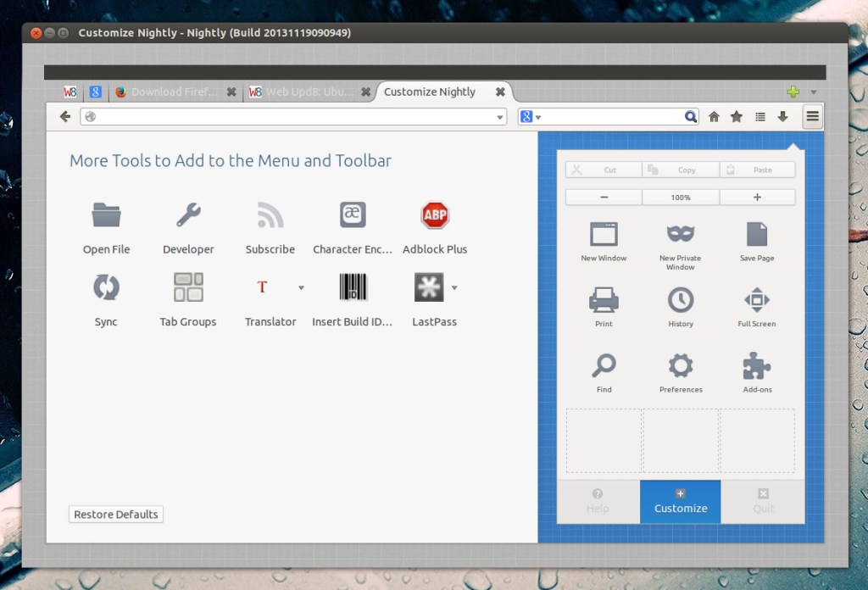Select the LastPass icon

(x=428, y=287)
